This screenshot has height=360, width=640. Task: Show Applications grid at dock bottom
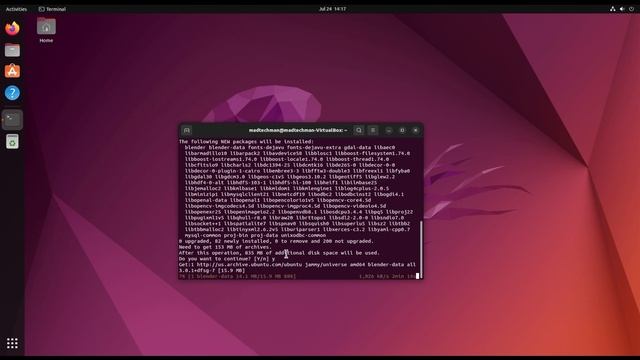click(x=12, y=343)
